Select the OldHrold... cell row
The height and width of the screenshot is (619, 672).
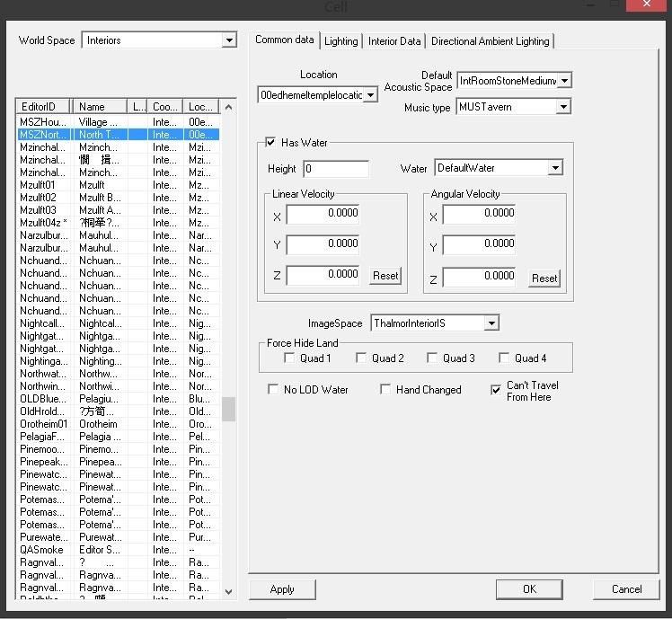point(119,411)
